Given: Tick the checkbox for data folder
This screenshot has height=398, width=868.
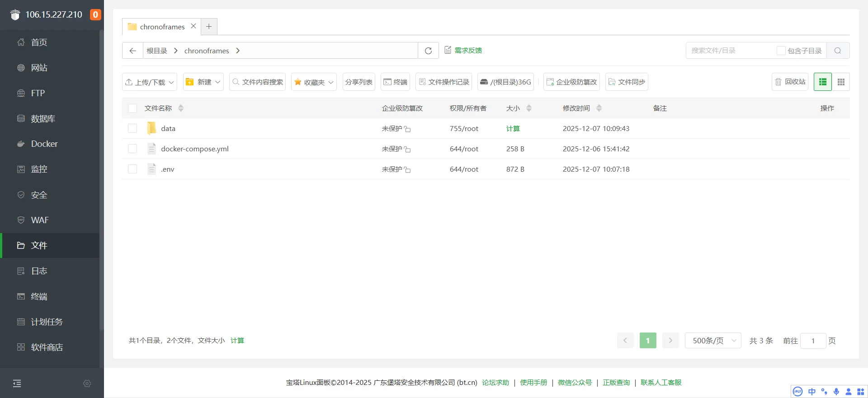Looking at the screenshot, I should 132,128.
